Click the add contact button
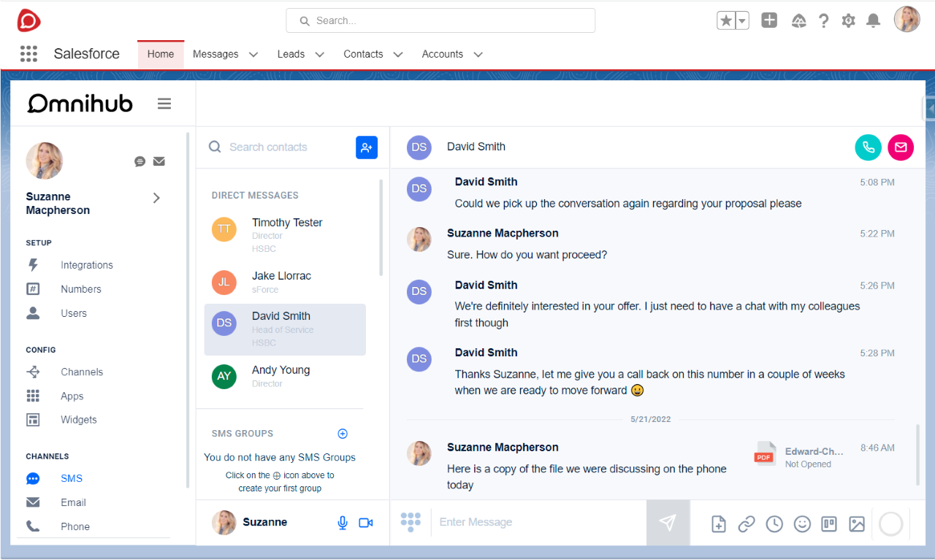This screenshot has height=560, width=935. 367,147
